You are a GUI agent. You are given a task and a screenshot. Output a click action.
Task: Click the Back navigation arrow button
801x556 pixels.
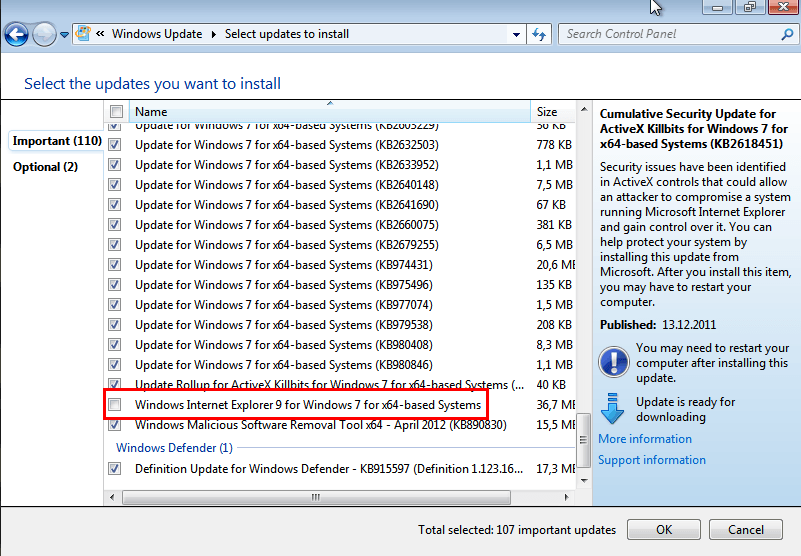[x=16, y=35]
